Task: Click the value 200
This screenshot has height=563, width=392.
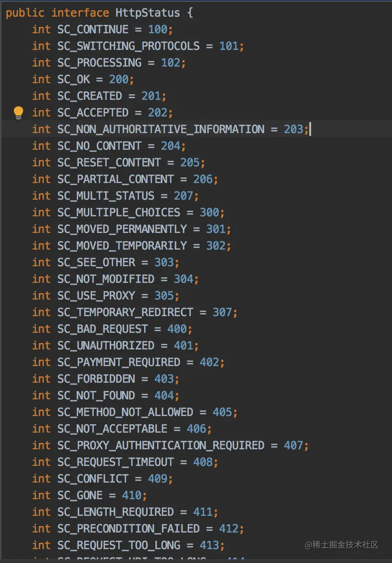Action: point(119,80)
